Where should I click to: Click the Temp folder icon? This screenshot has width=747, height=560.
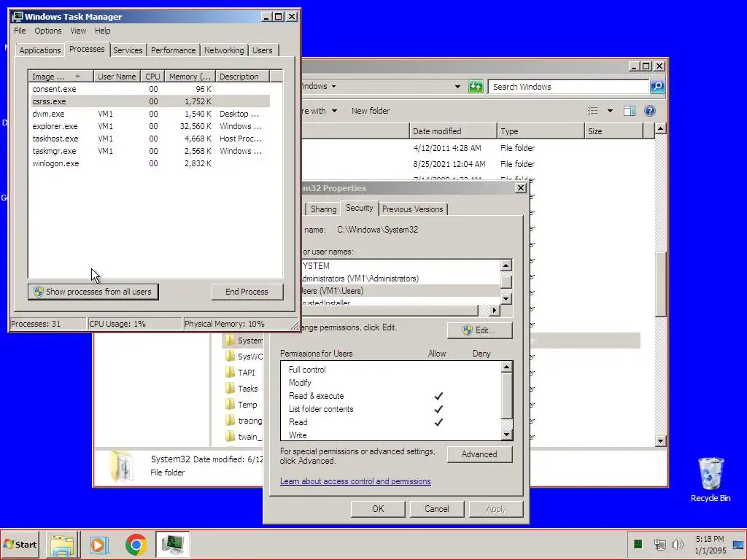(x=230, y=405)
